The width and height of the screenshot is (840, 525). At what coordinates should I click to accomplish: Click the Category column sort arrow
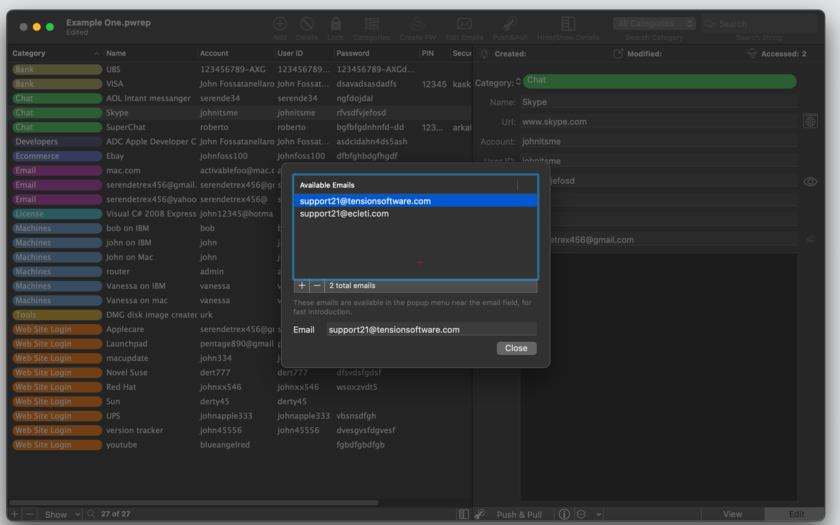[x=96, y=54]
